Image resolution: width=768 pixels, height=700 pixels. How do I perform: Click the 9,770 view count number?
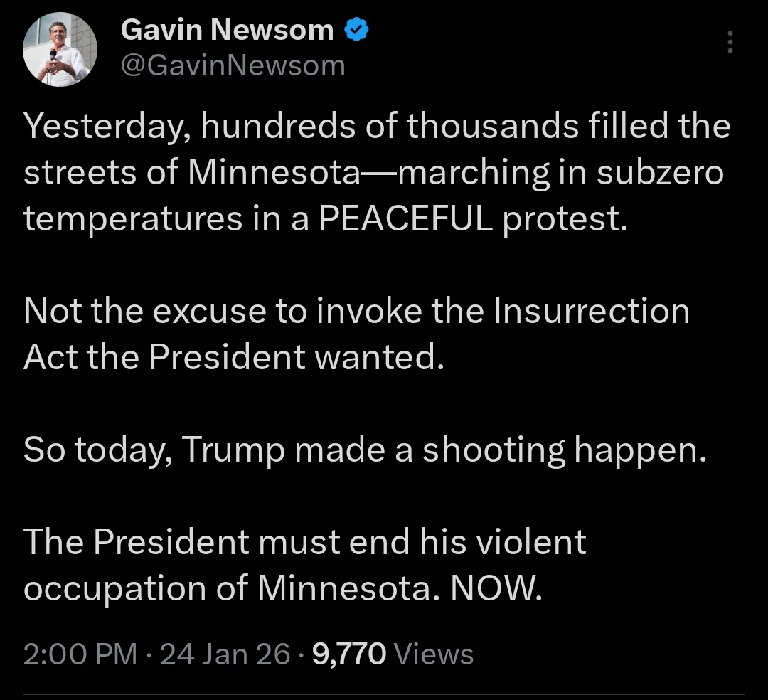[x=348, y=654]
